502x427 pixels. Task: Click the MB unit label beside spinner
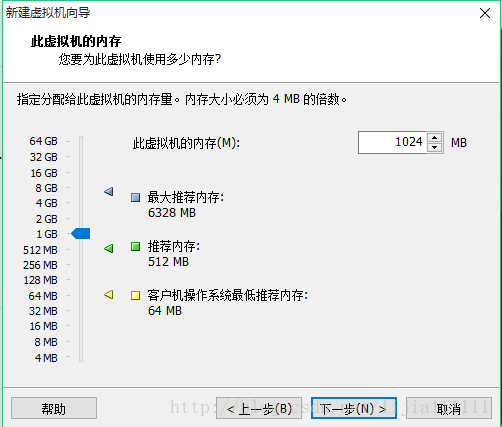[x=459, y=143]
